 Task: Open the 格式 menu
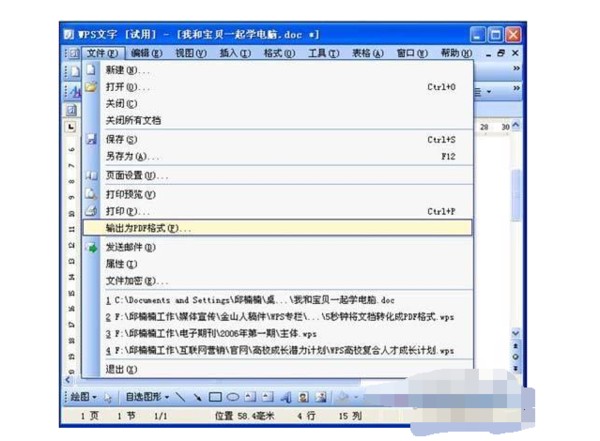[x=279, y=53]
